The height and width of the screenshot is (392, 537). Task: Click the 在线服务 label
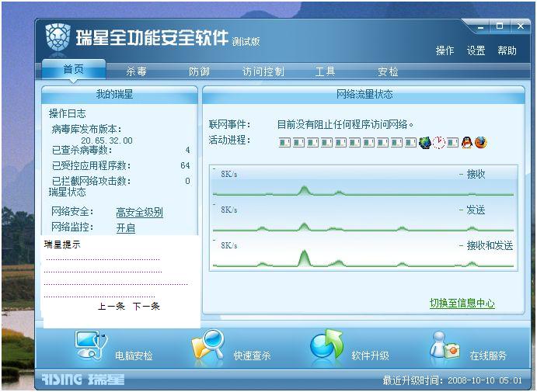pyautogui.click(x=488, y=356)
